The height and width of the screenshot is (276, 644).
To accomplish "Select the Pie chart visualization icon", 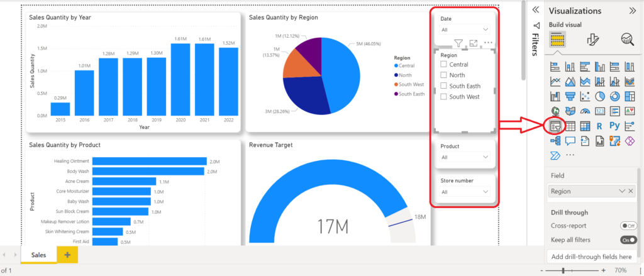I will coord(600,96).
